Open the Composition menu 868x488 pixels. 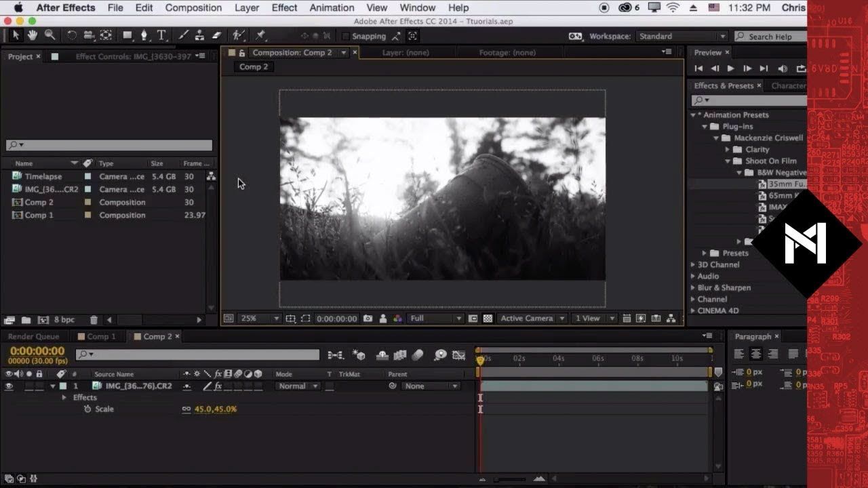pyautogui.click(x=193, y=8)
